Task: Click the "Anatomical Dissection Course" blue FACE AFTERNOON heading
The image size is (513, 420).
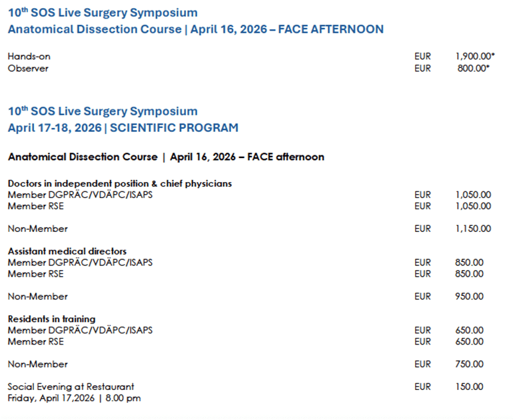Action: point(195,29)
